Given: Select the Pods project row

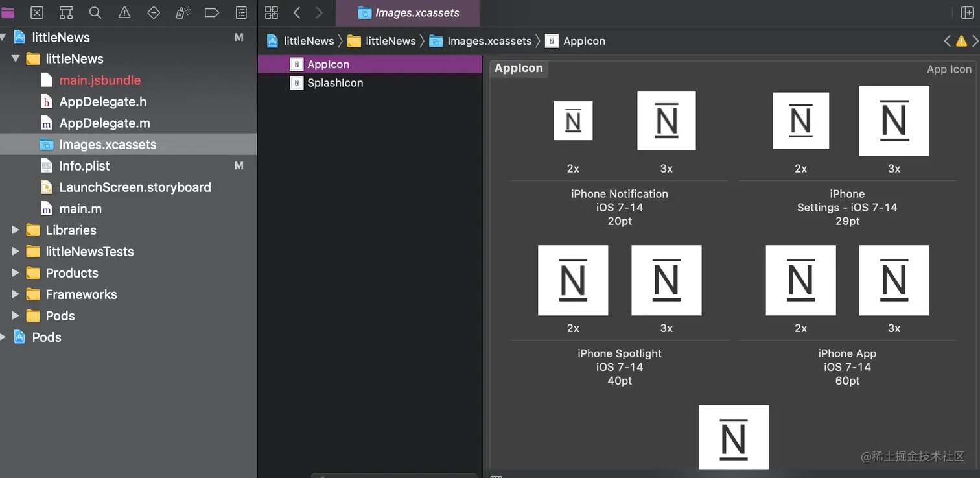Looking at the screenshot, I should 128,337.
